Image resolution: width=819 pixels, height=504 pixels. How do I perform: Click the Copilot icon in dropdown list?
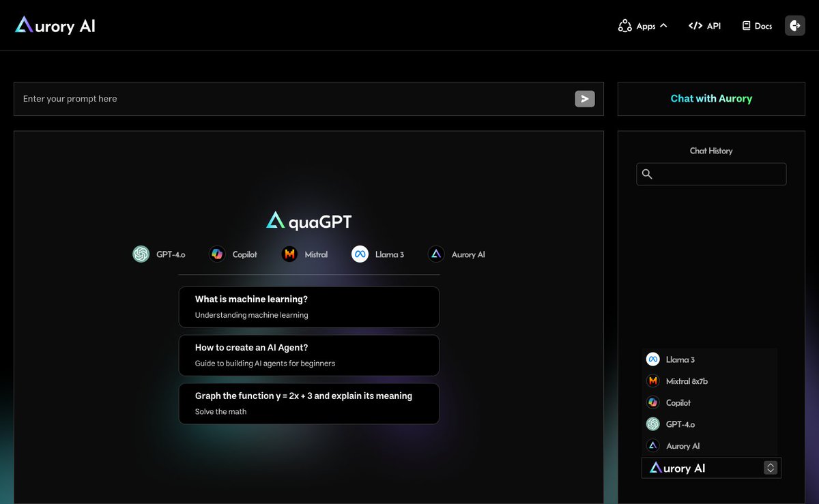[x=652, y=403]
